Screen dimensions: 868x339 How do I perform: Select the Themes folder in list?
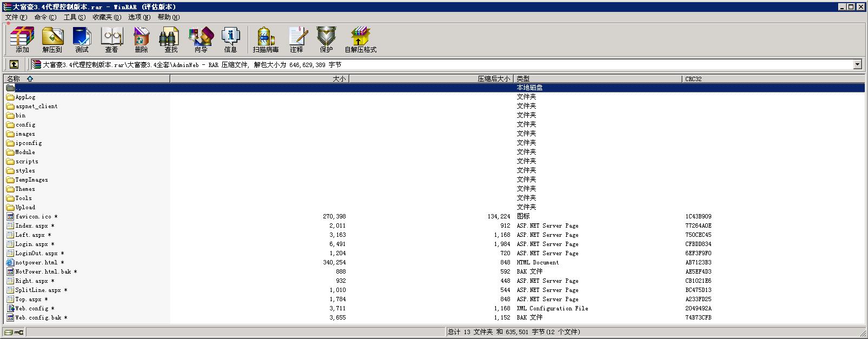point(25,189)
